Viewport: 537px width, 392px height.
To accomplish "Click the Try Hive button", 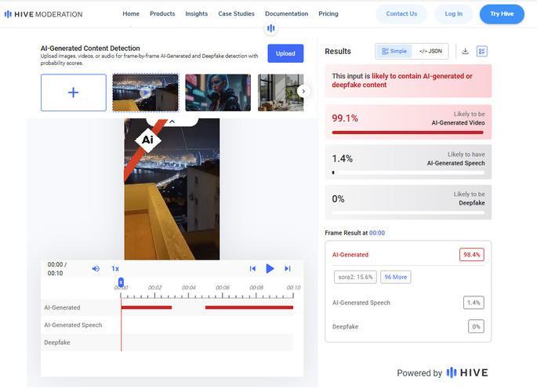I will tap(502, 13).
